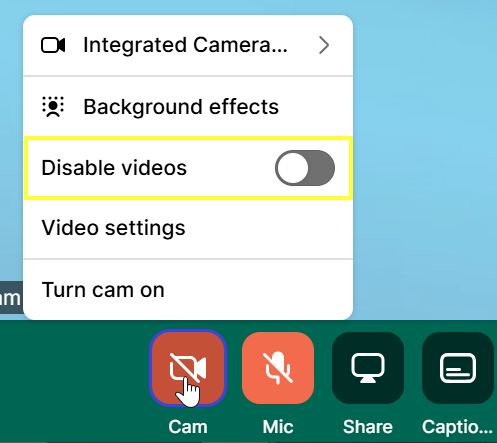The width and height of the screenshot is (497, 443).
Task: Select Turn cam on
Action: [x=188, y=290]
